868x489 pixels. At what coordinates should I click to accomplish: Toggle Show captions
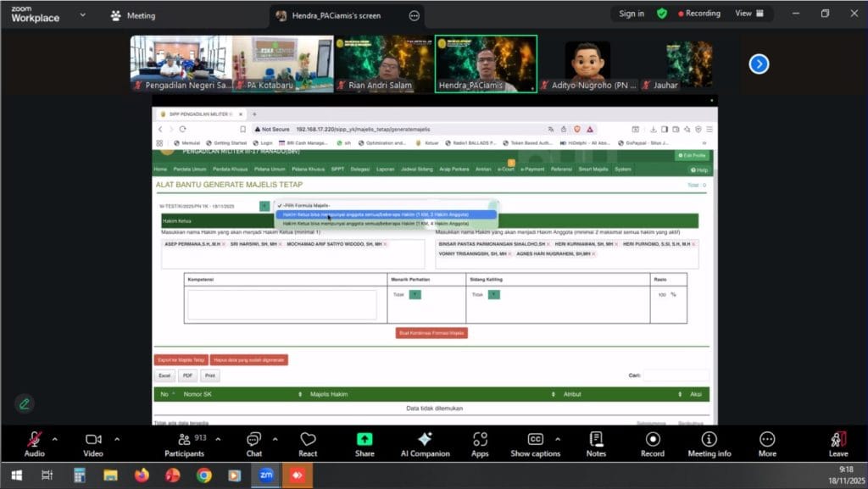tap(535, 439)
